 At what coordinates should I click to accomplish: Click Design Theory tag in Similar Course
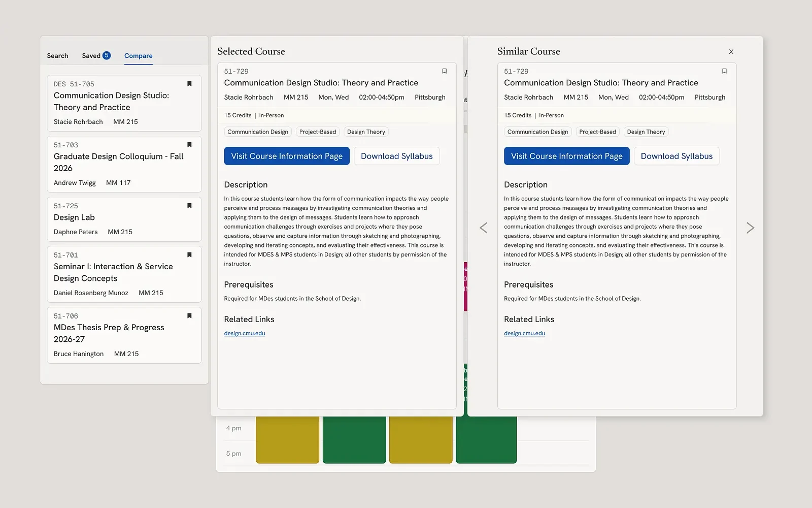pos(646,132)
